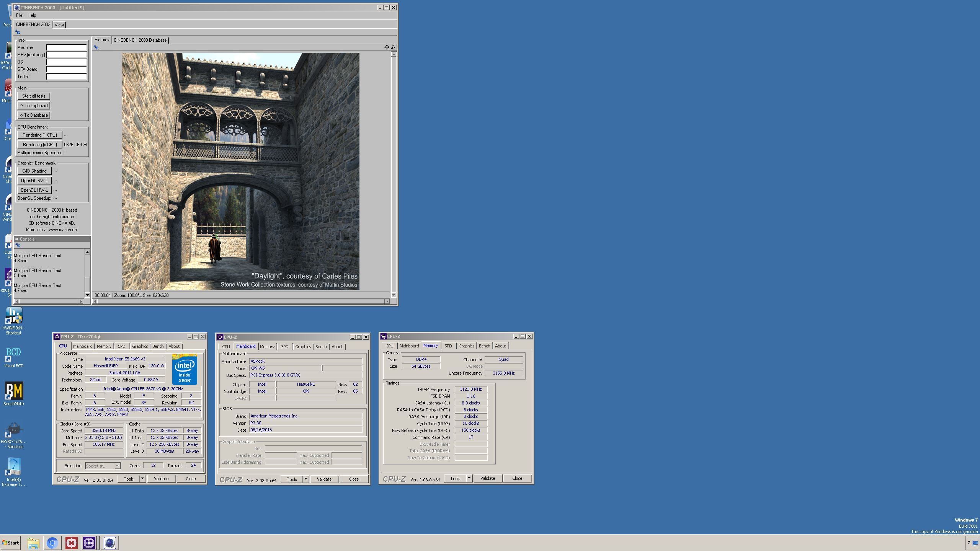Click the DRAM Frequency value '1121.8 MHz'
The height and width of the screenshot is (551, 980).
[x=471, y=389]
